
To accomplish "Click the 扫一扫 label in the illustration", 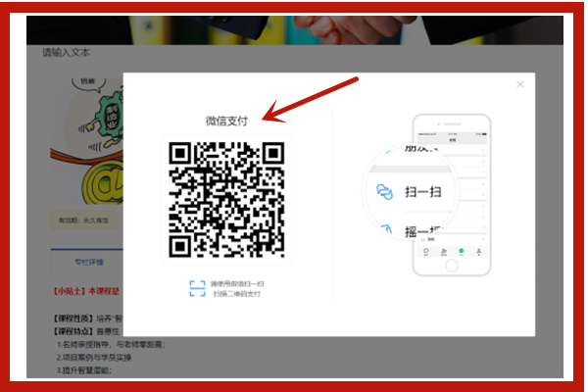I will [x=423, y=192].
